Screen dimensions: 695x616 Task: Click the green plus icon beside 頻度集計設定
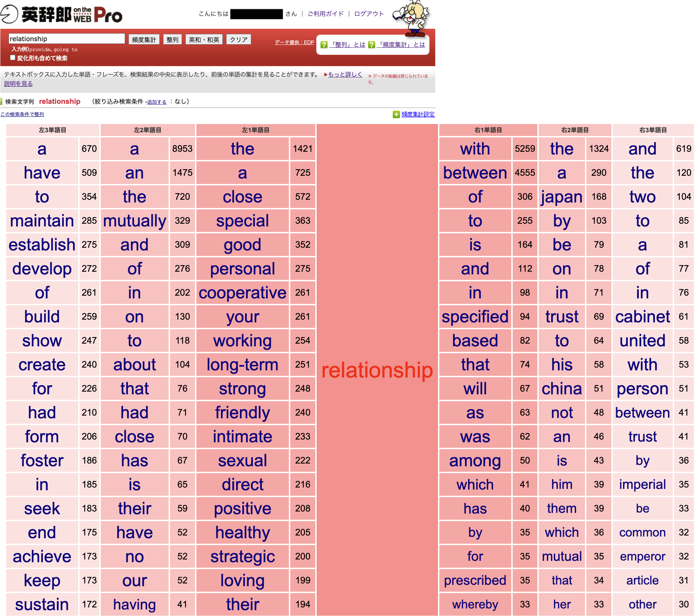[x=396, y=114]
